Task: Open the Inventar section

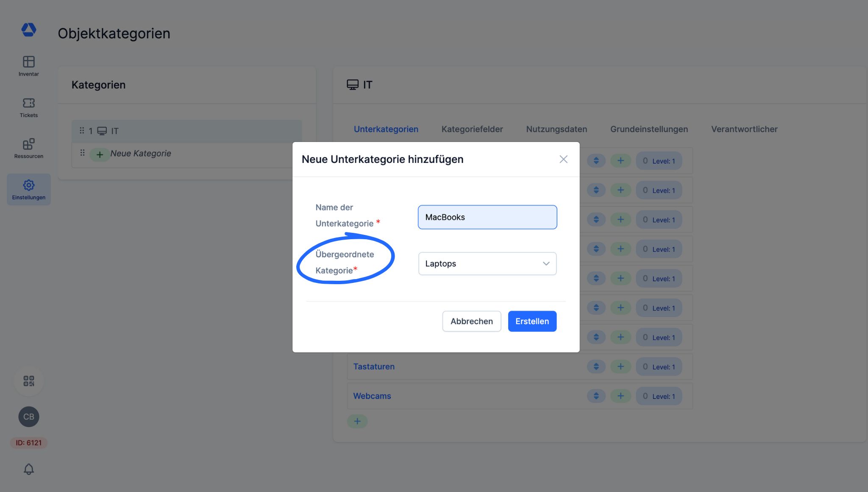Action: pyautogui.click(x=28, y=66)
